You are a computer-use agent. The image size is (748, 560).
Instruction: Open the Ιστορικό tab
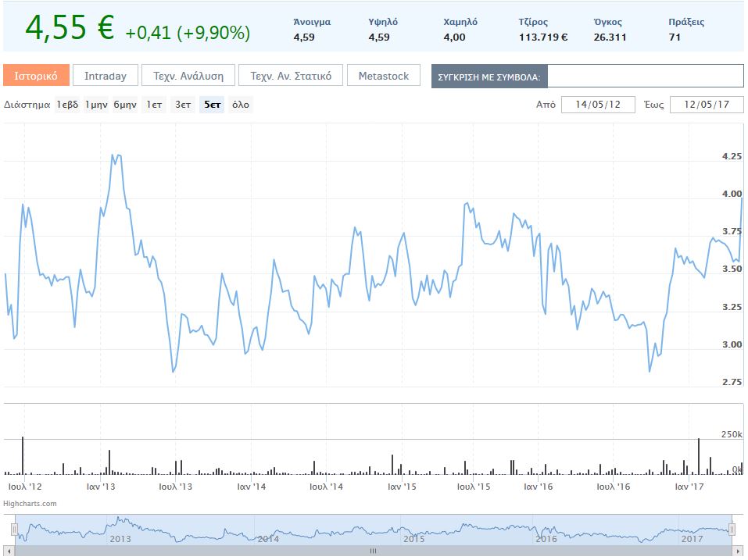coord(36,75)
